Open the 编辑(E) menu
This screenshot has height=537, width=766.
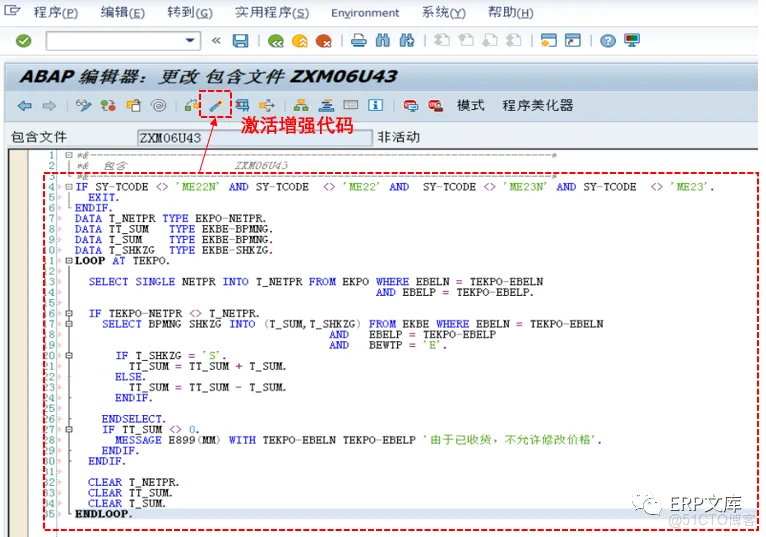tap(122, 13)
